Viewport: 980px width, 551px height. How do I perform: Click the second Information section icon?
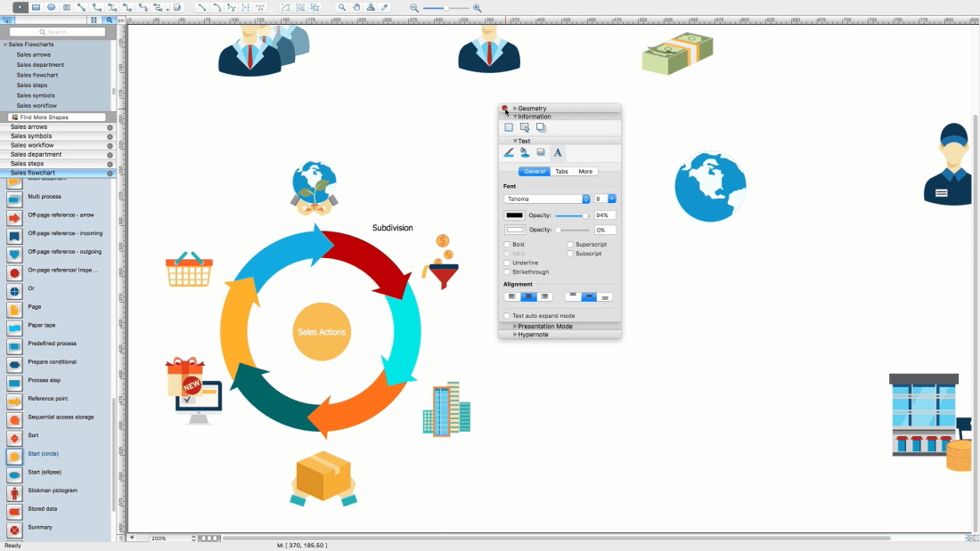pyautogui.click(x=525, y=127)
